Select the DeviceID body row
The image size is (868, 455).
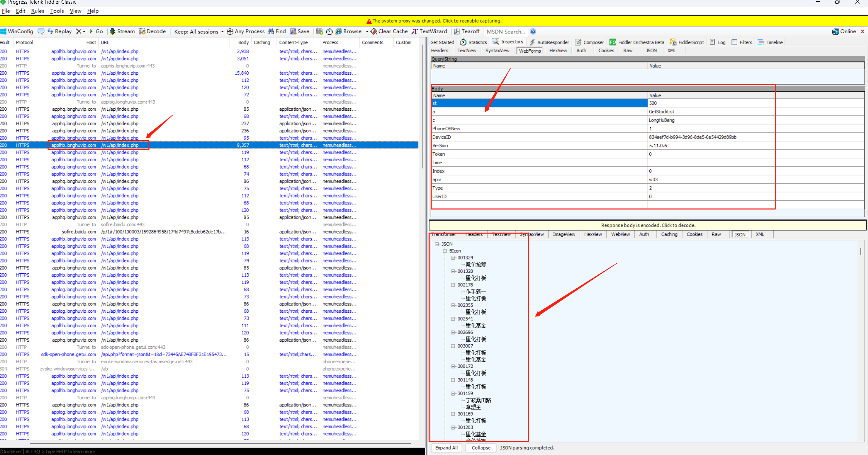(647, 137)
